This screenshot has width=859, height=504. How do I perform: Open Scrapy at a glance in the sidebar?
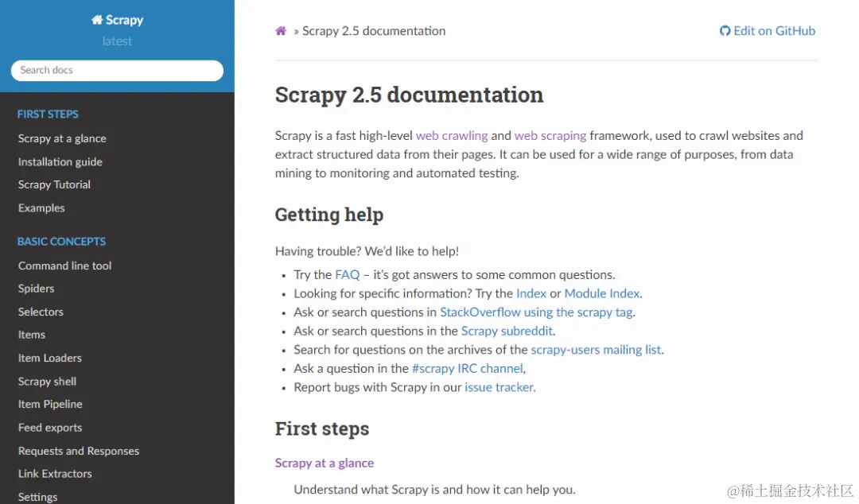(x=62, y=138)
